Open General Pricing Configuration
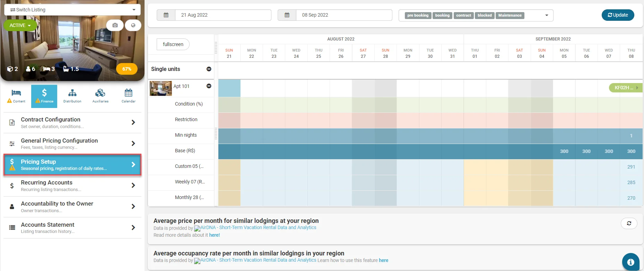Viewport: 644px width, 271px height. pyautogui.click(x=72, y=144)
